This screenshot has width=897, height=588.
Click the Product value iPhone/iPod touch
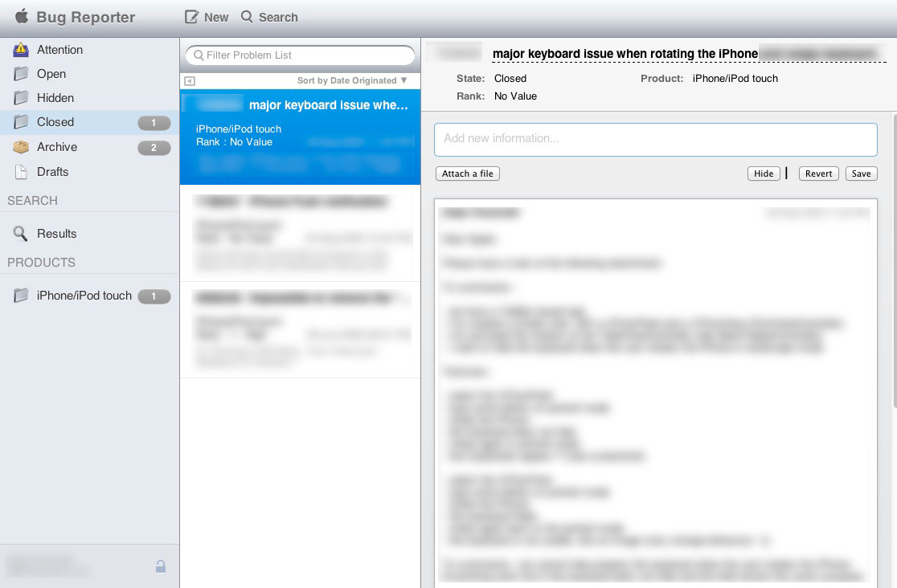(x=735, y=79)
